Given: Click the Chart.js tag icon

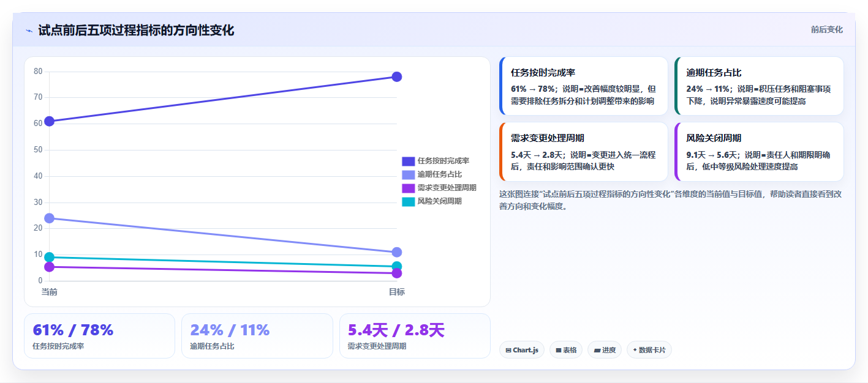Looking at the screenshot, I should pyautogui.click(x=508, y=350).
